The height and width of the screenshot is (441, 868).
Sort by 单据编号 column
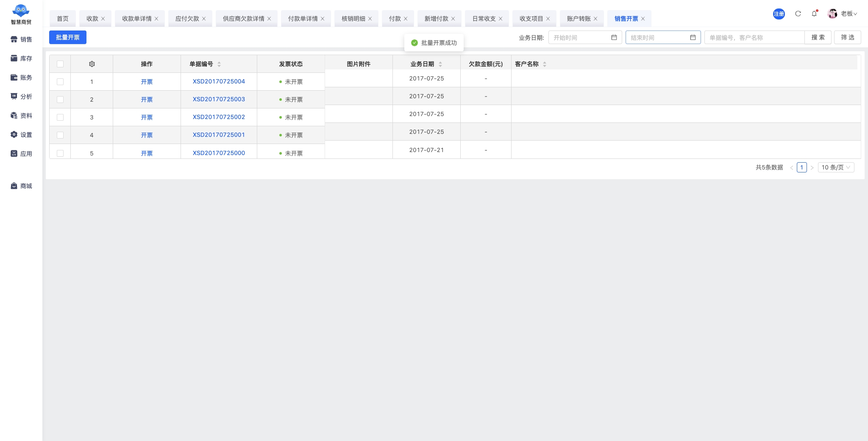click(219, 64)
